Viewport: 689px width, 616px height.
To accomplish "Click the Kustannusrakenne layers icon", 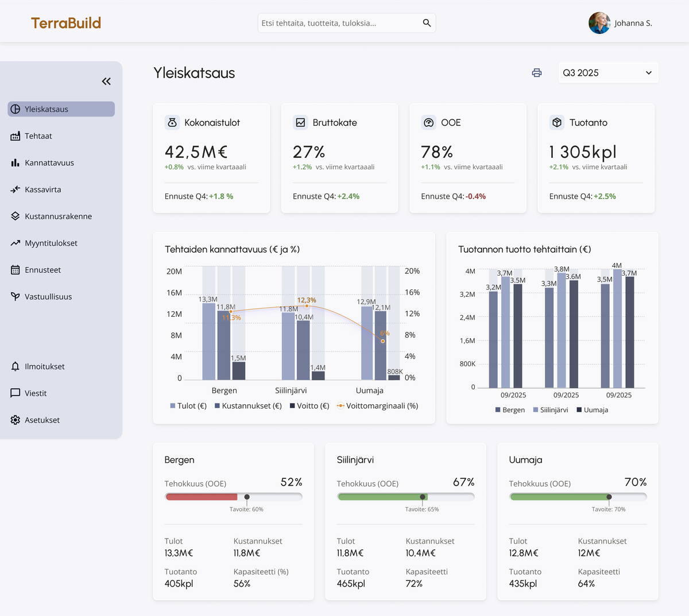I will (x=16, y=216).
